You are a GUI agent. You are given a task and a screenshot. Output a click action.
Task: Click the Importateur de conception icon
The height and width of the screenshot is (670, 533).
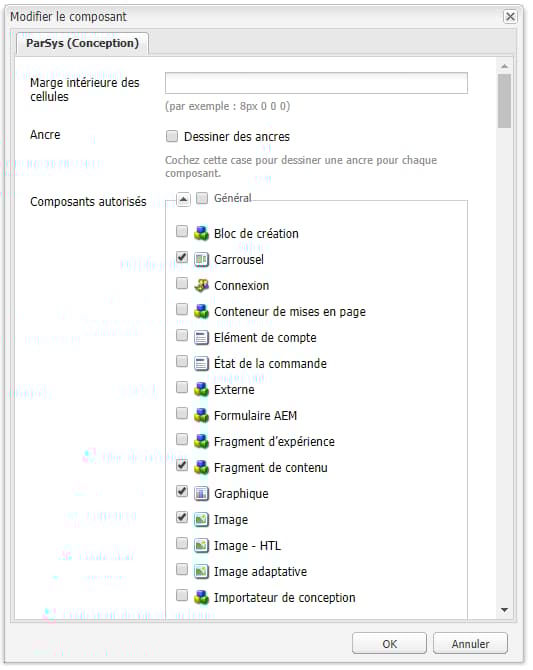[201, 598]
